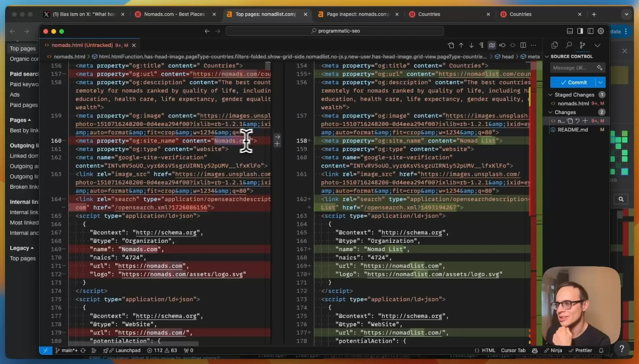Discard changes icon on the hovered changes row
This screenshot has height=364, width=639.
577,121
